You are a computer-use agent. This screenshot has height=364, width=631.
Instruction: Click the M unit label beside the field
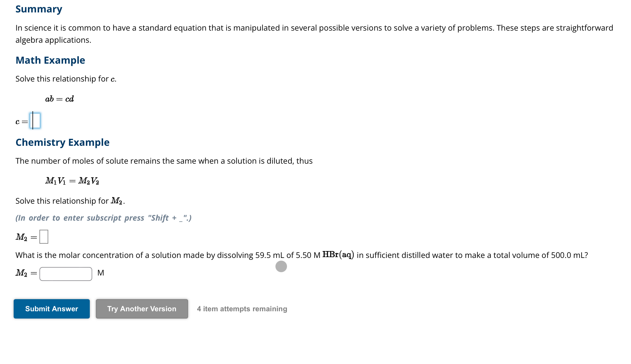[100, 273]
